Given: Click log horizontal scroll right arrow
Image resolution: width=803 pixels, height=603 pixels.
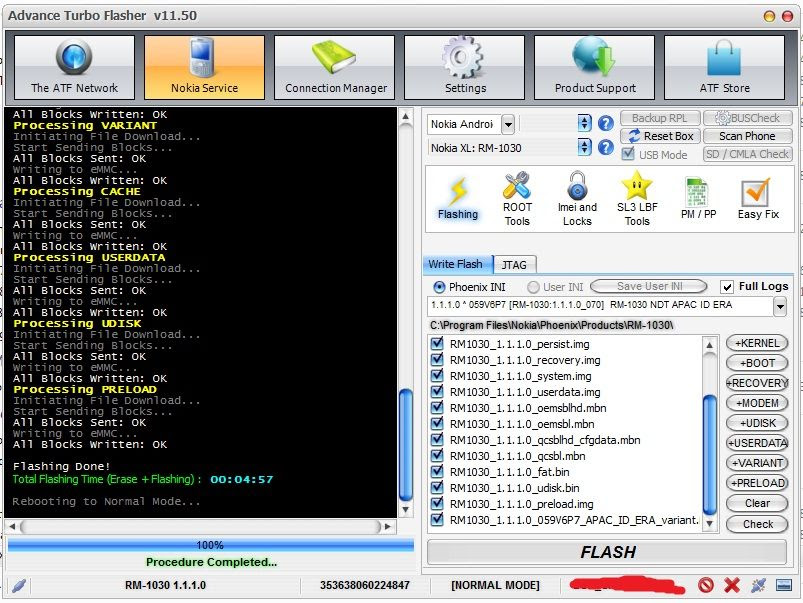Looking at the screenshot, I should tap(388, 526).
